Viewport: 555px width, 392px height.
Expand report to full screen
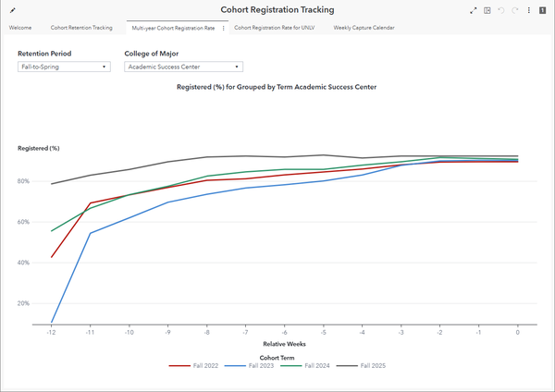click(474, 10)
